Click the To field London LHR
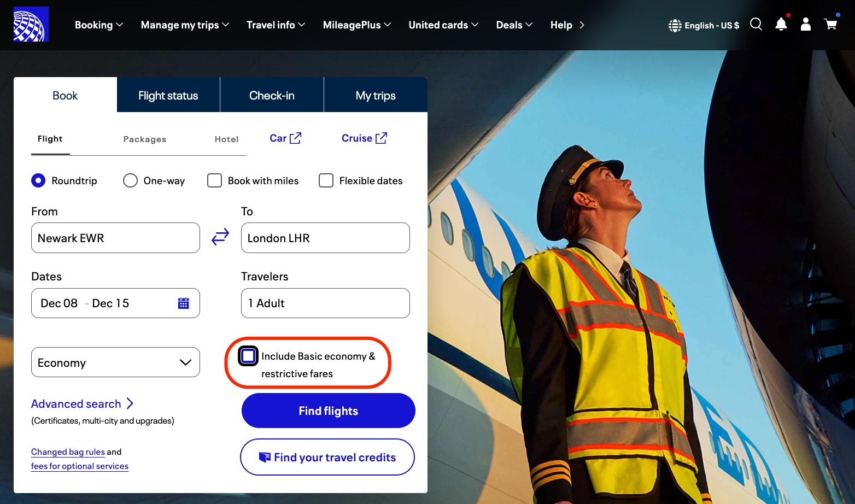Screen dimensions: 855x504 (325, 238)
